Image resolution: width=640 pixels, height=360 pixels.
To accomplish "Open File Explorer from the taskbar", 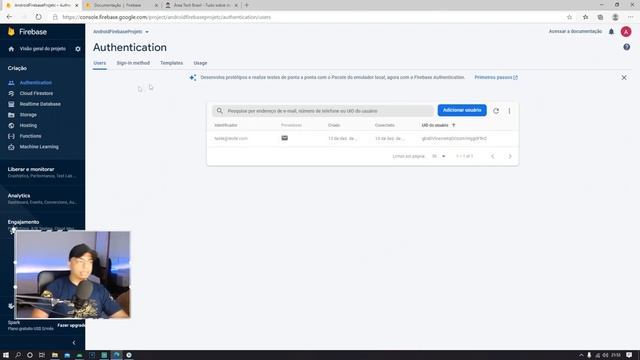I will pos(54,355).
